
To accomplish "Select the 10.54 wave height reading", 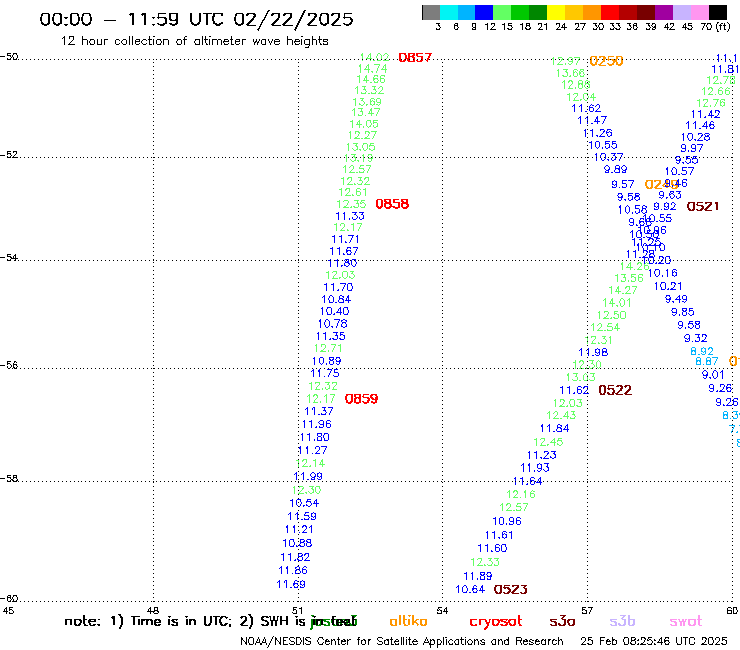I will pos(304,503).
